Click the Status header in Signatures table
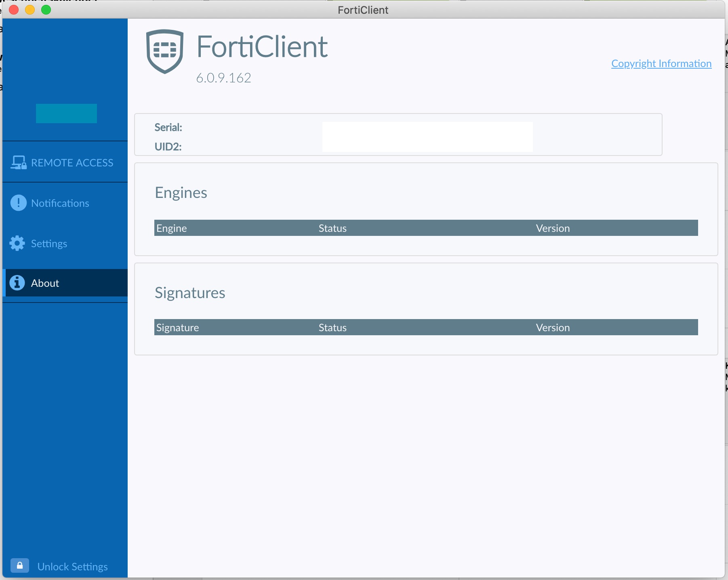The image size is (728, 580). pyautogui.click(x=332, y=328)
